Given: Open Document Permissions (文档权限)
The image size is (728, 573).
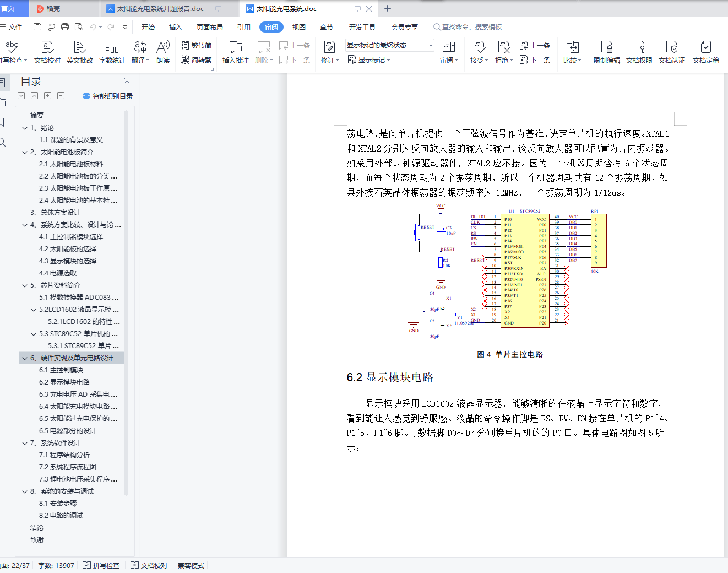Looking at the screenshot, I should [x=639, y=52].
